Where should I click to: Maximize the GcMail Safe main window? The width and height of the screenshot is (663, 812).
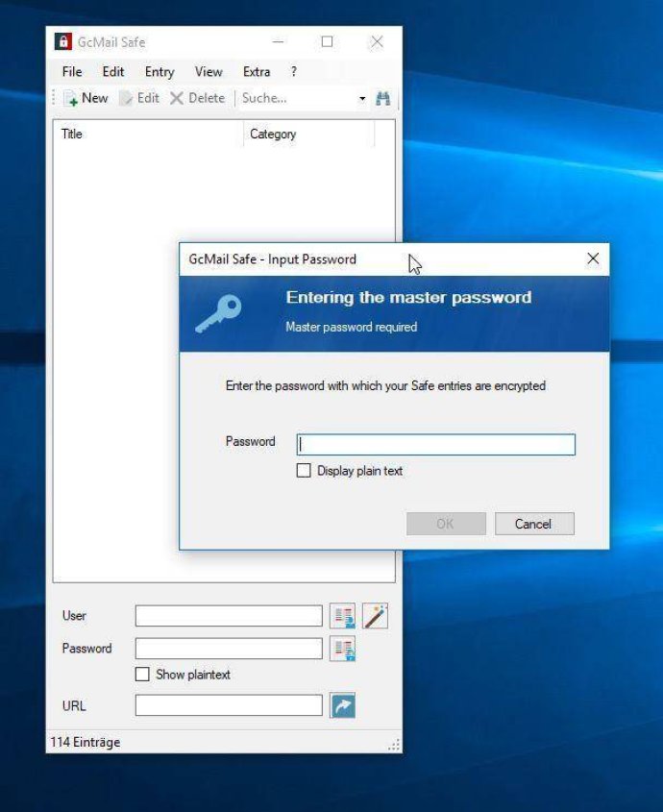[328, 42]
